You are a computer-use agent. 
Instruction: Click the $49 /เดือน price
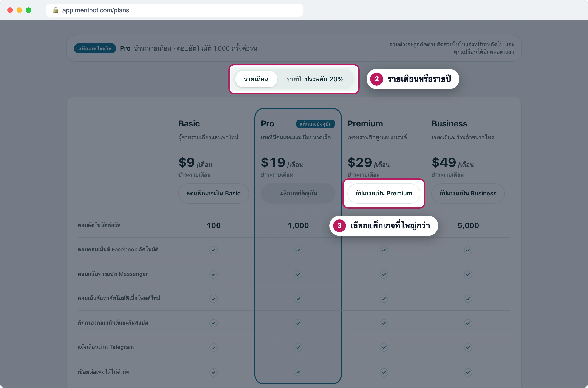tap(452, 163)
